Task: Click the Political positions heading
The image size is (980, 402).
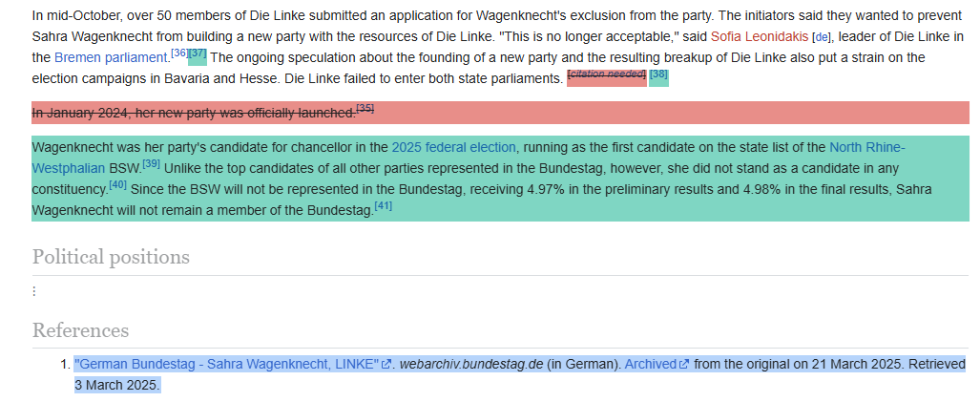Action: pos(111,257)
